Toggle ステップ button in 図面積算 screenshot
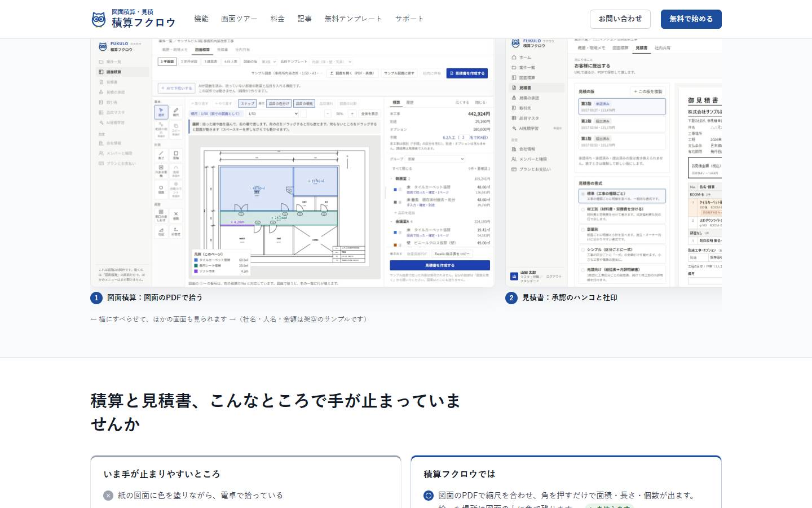Image resolution: width=812 pixels, height=508 pixels. click(x=248, y=104)
